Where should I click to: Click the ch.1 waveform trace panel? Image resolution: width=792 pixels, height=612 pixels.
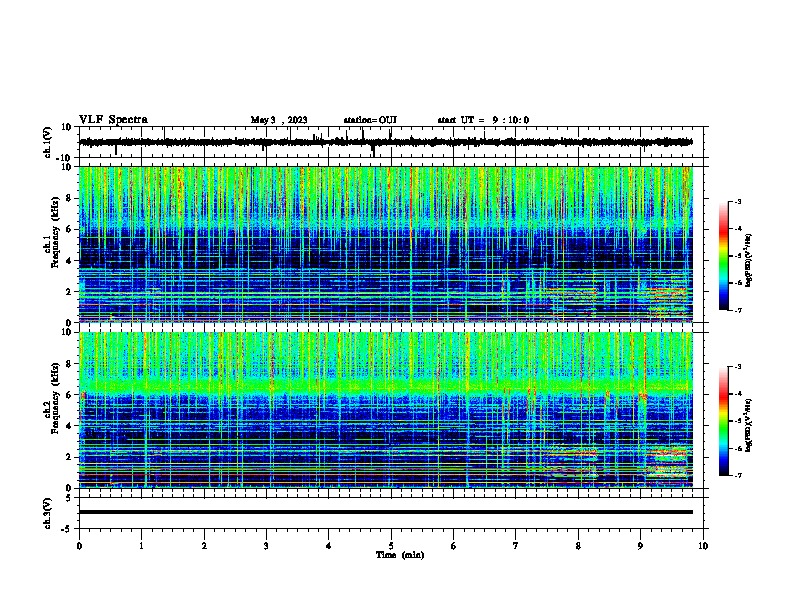391,142
